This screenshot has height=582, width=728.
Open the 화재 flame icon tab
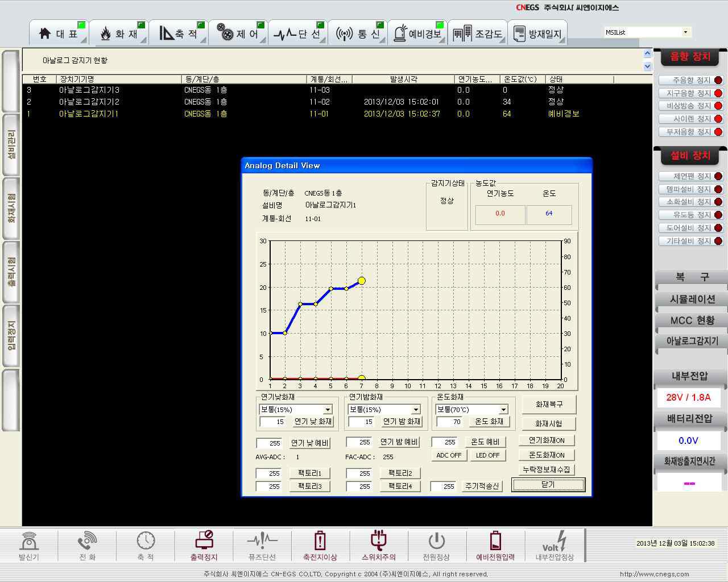118,34
